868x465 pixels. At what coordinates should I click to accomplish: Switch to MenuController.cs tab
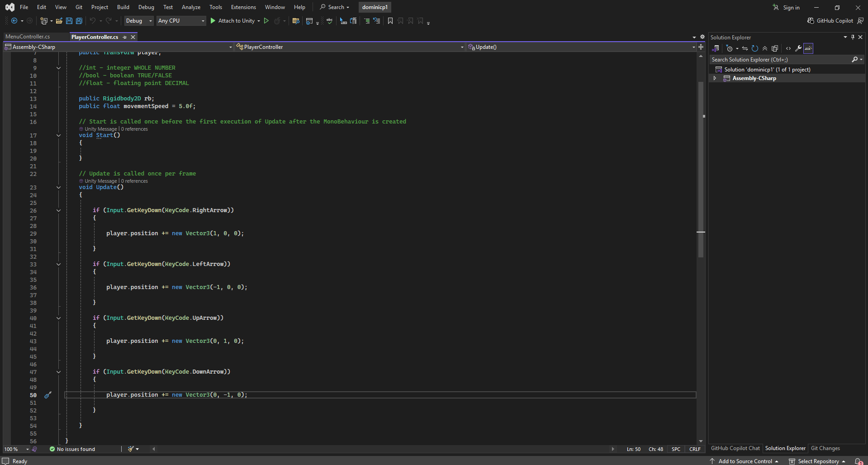tap(28, 37)
